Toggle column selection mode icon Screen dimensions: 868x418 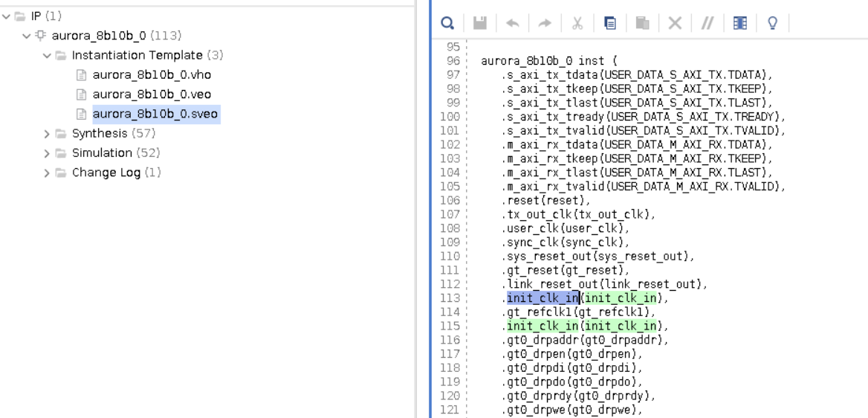(x=740, y=23)
